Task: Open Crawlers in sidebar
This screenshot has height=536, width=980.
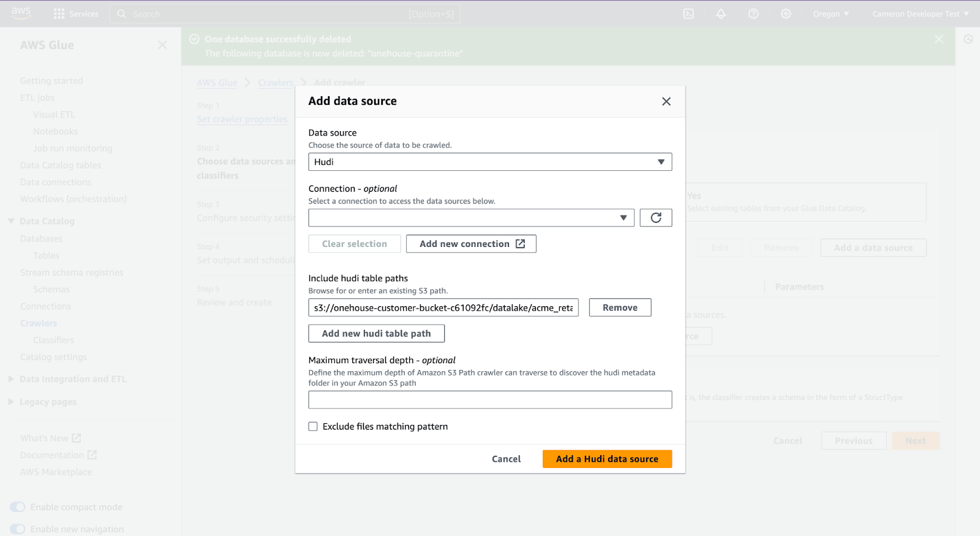Action: [39, 323]
